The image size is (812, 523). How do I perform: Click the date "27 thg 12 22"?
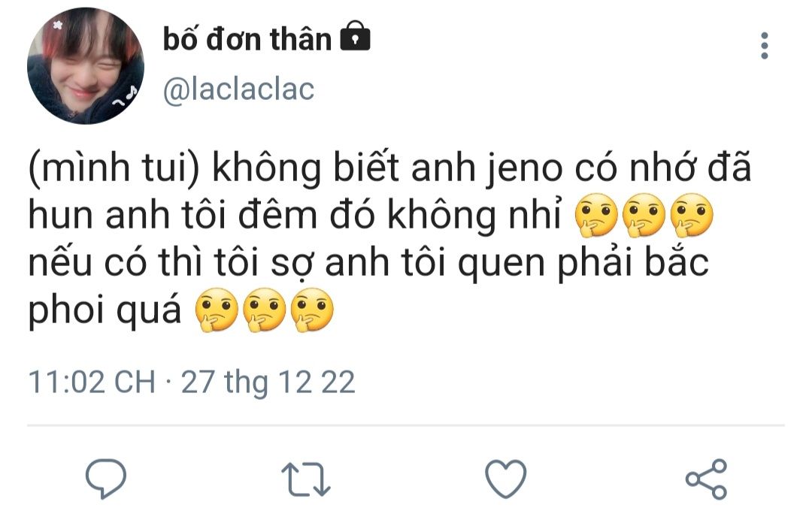[268, 382]
